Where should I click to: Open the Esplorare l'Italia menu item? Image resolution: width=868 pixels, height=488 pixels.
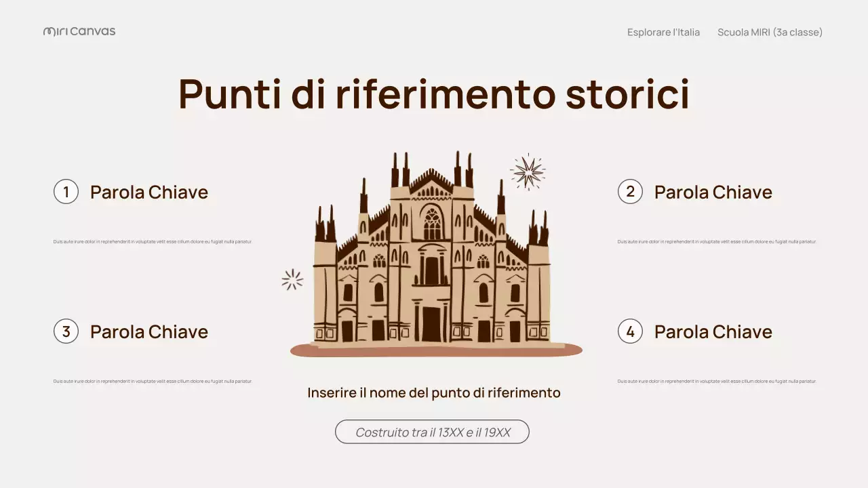(x=664, y=32)
